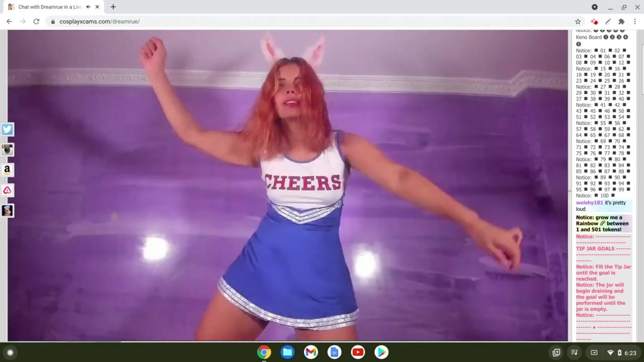
Task: Expand the tab search dropdown arrow
Action: [x=594, y=7]
